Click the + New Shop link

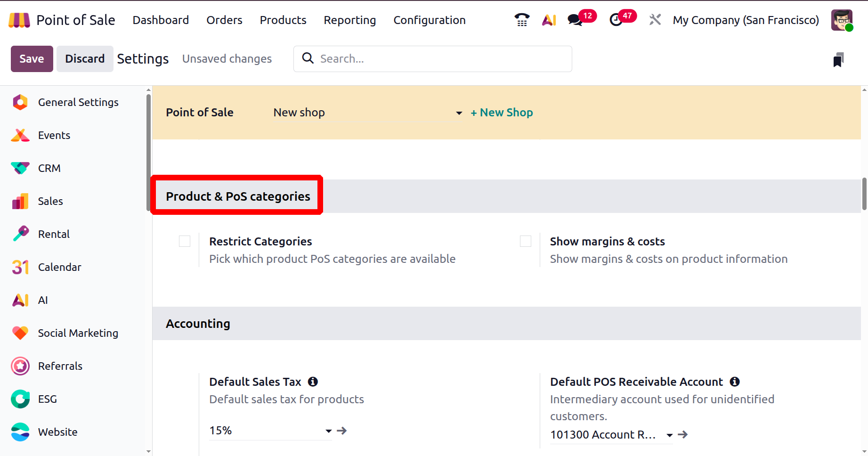click(502, 113)
